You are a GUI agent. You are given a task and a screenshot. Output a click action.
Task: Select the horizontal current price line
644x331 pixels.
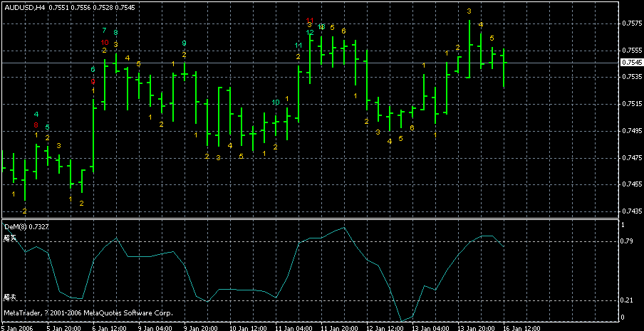[x=310, y=63]
